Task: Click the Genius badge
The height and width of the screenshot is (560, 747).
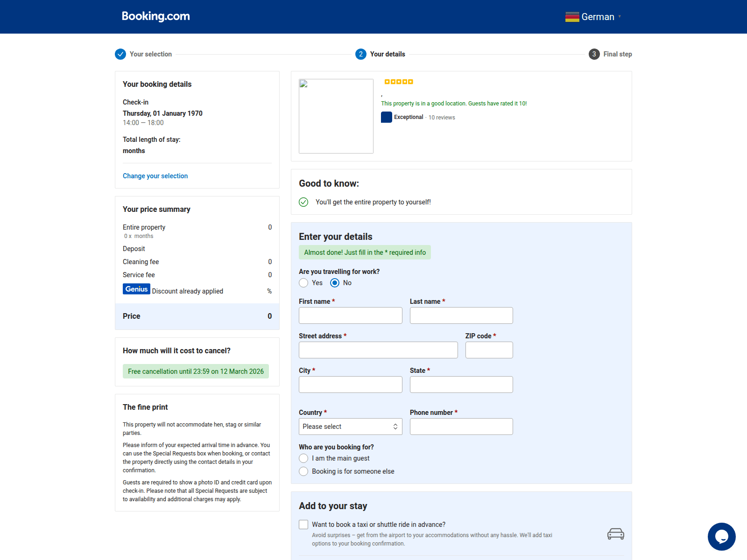Action: pyautogui.click(x=136, y=289)
